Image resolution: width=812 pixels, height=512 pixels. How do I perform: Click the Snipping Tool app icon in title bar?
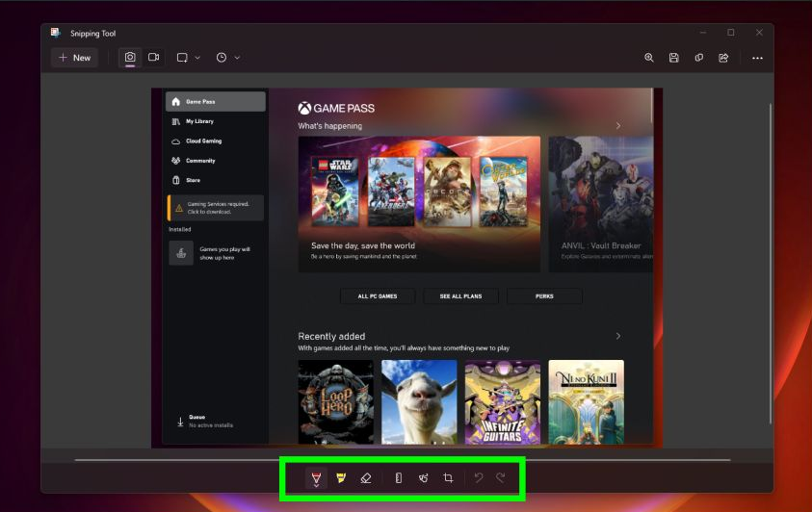point(56,33)
